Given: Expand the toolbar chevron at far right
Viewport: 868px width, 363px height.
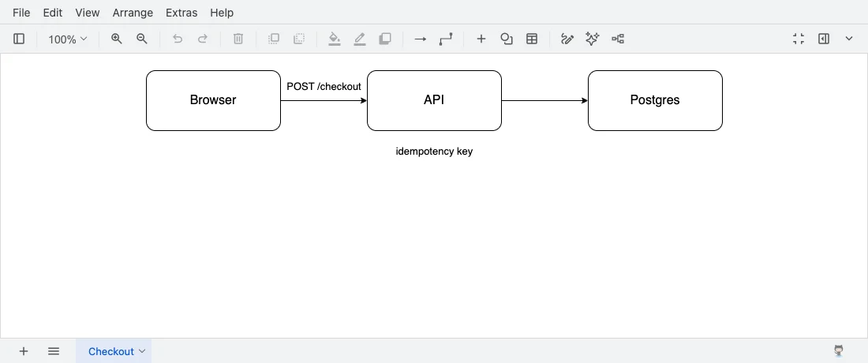Looking at the screenshot, I should pyautogui.click(x=849, y=39).
